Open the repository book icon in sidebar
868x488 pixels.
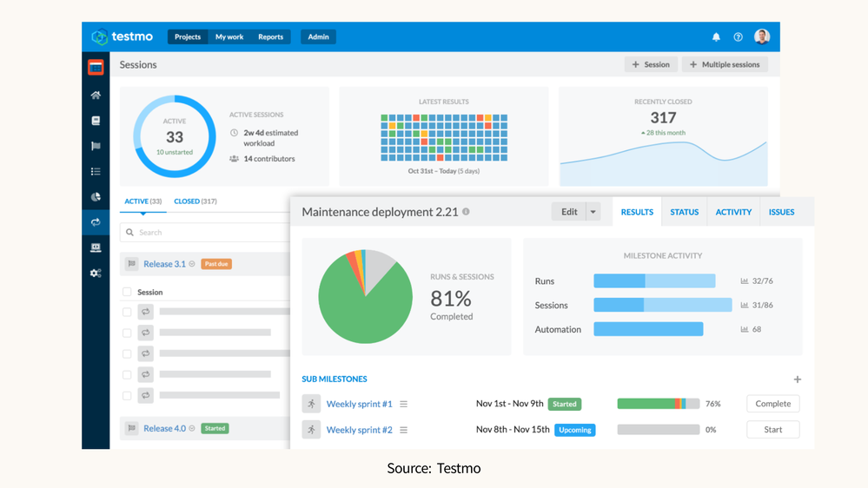[96, 121]
